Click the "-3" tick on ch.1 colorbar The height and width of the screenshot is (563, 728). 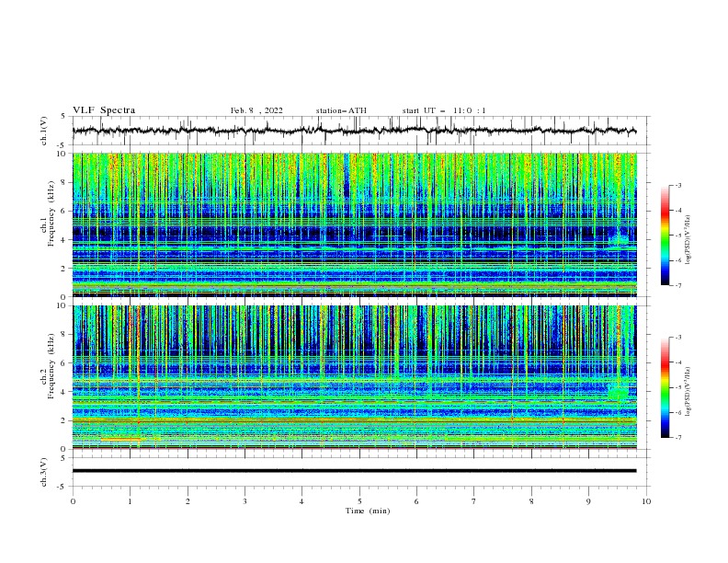click(678, 185)
